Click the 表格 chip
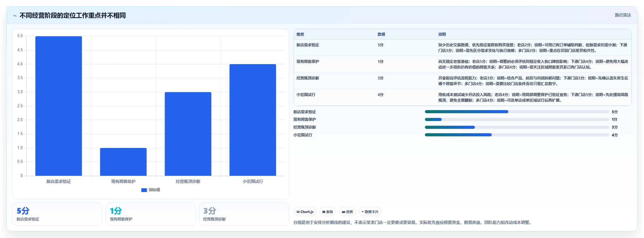 [x=328, y=212]
